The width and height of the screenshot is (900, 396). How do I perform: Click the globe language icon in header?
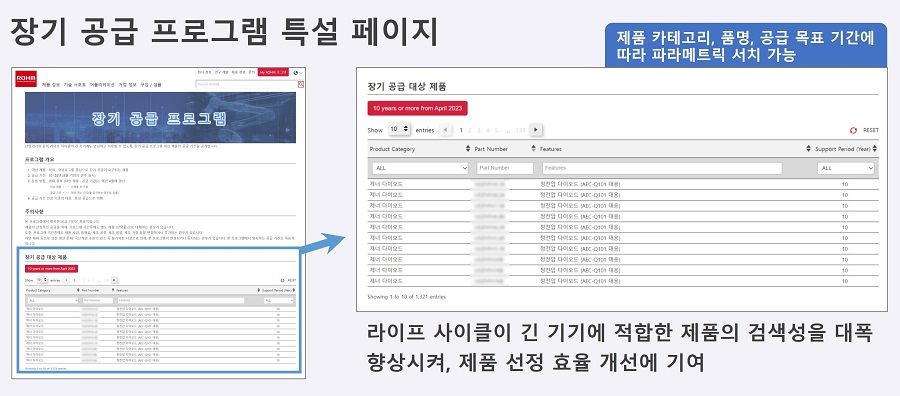[x=296, y=73]
